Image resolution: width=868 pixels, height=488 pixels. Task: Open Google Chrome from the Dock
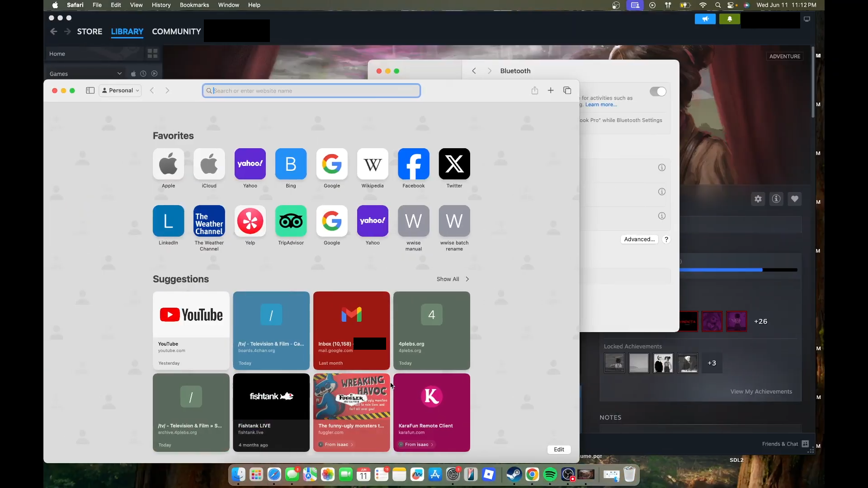coord(532,474)
